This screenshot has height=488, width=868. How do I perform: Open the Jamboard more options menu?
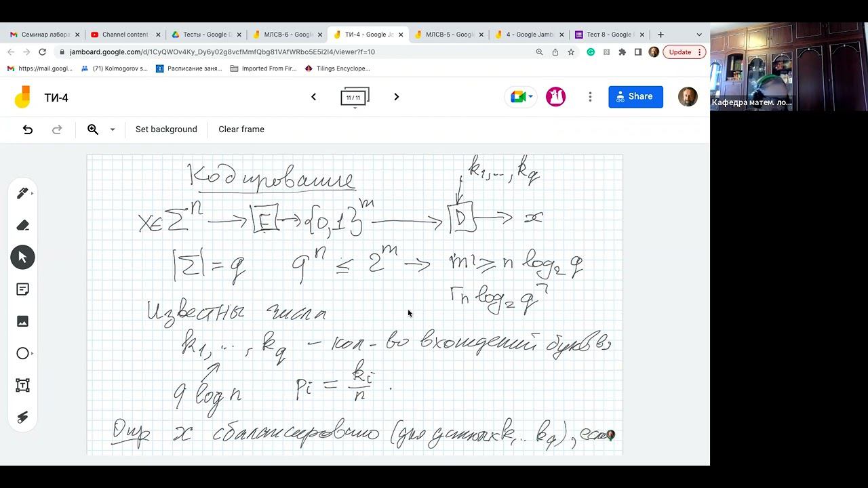pyautogui.click(x=590, y=97)
